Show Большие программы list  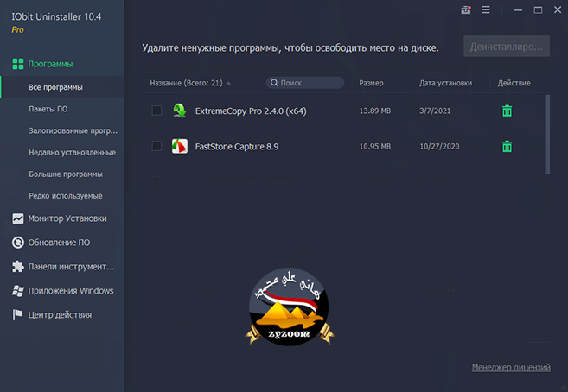click(x=66, y=174)
